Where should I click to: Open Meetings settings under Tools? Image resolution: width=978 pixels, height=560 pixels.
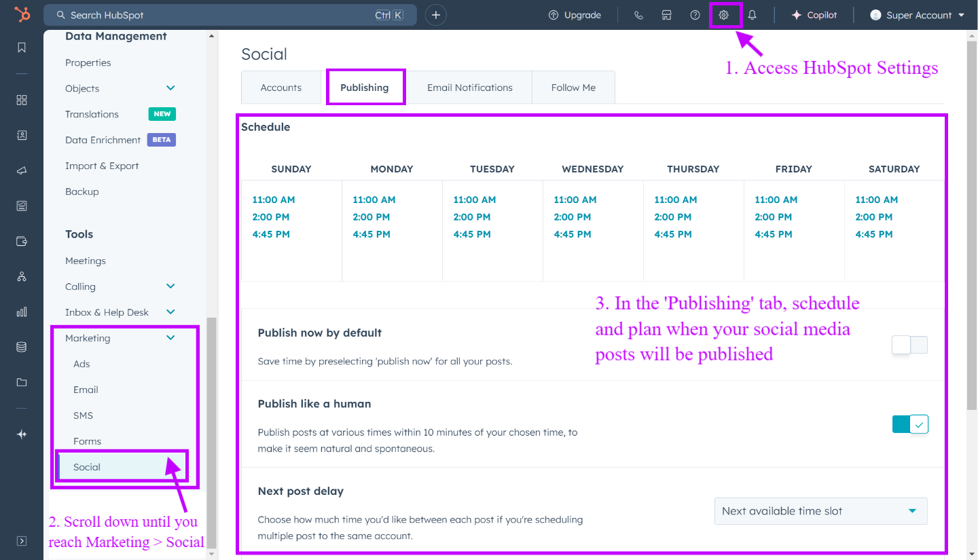point(86,261)
